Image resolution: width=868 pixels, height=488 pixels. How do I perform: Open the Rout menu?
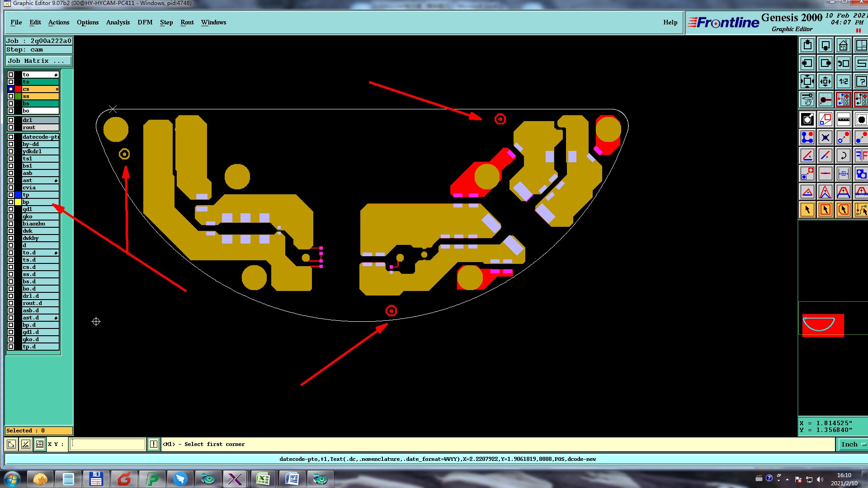point(187,22)
